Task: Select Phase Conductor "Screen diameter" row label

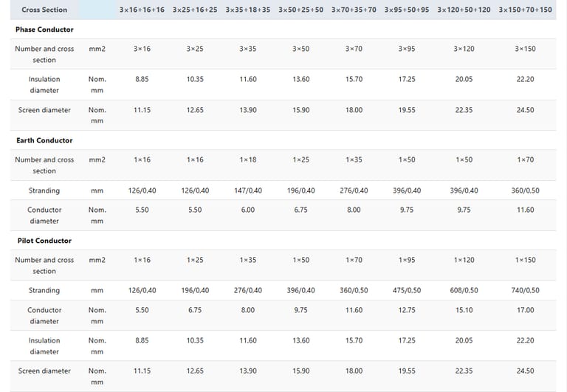Action: point(44,110)
